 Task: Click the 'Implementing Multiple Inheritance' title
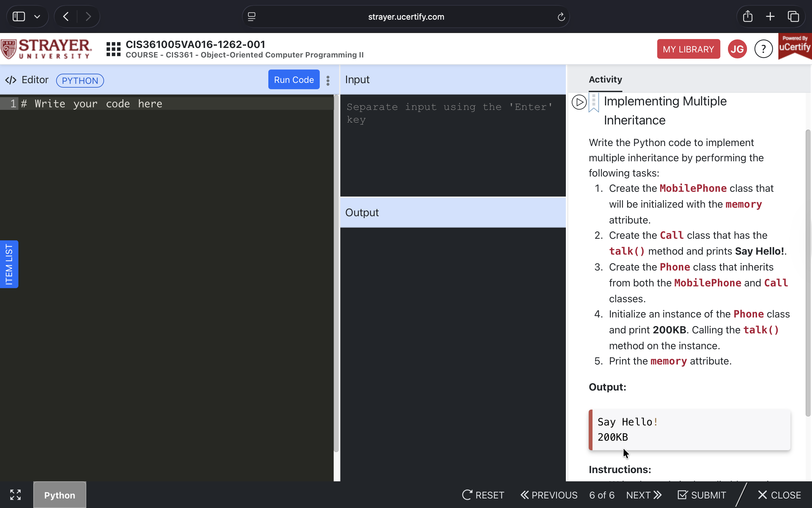click(665, 110)
